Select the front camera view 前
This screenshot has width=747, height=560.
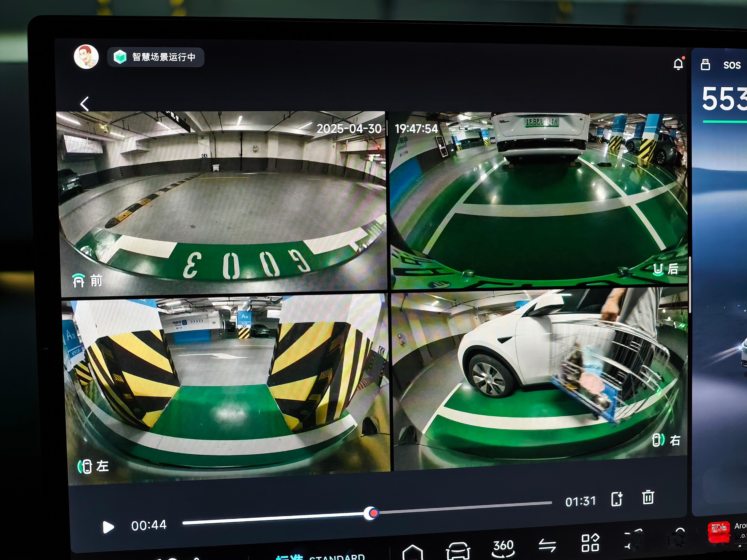88,281
